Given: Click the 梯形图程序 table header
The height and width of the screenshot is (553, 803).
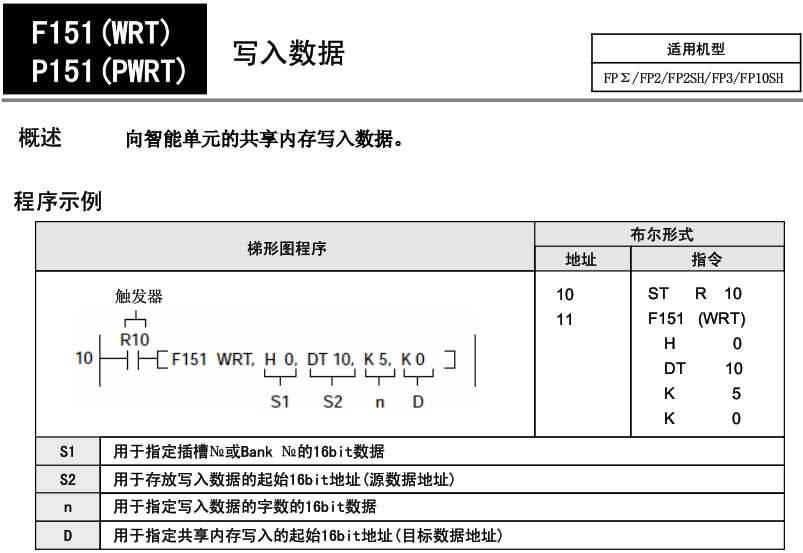Looking at the screenshot, I should point(286,248).
